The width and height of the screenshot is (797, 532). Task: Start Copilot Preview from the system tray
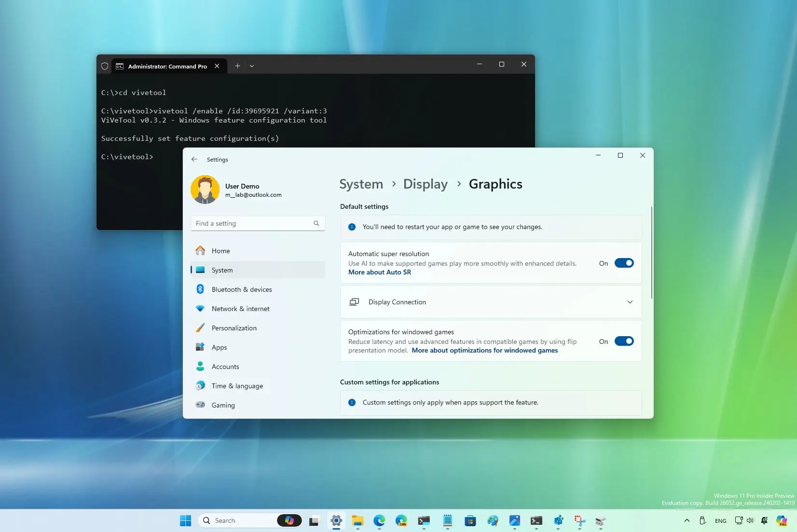pyautogui.click(x=782, y=521)
